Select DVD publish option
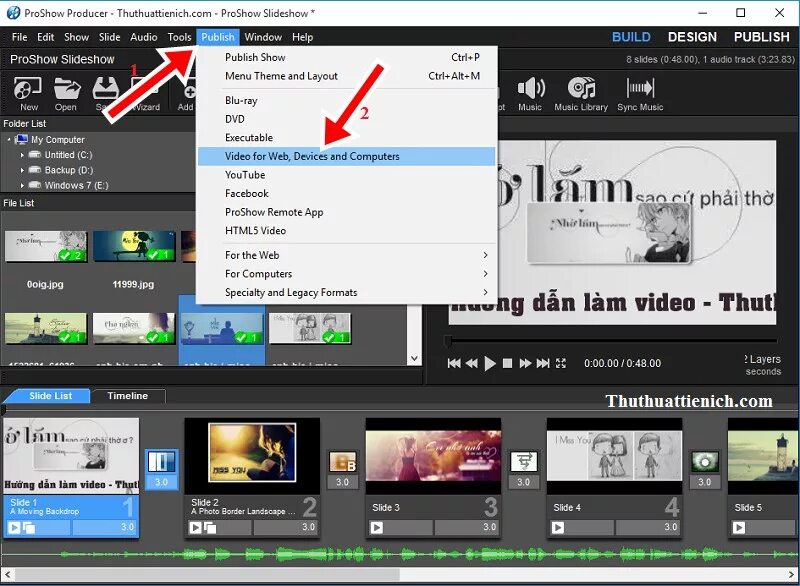The width and height of the screenshot is (800, 586). 346,119
